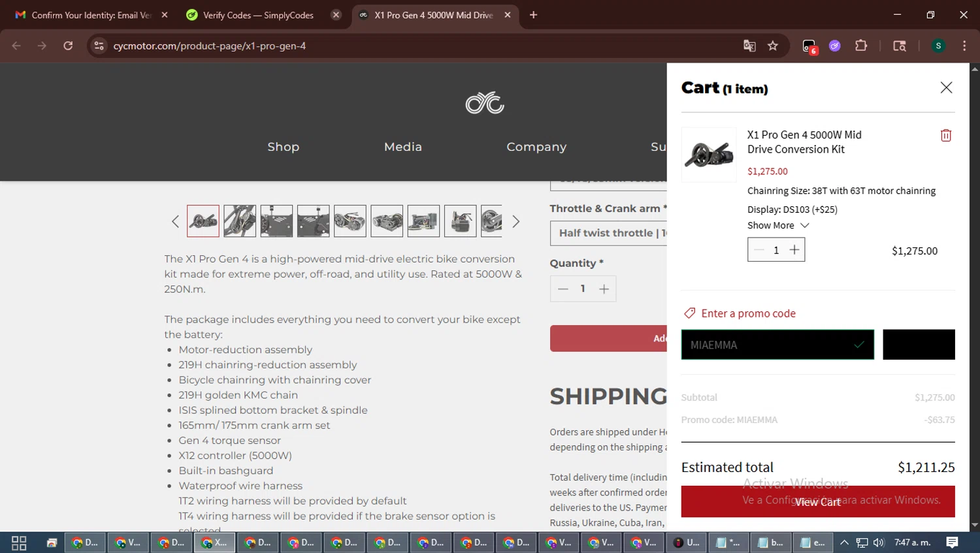The height and width of the screenshot is (553, 980).
Task: Select the sixth product gallery thumbnail
Action: pyautogui.click(x=387, y=221)
